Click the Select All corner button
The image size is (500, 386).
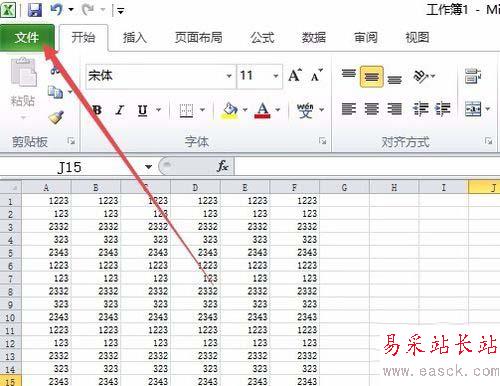coord(11,188)
